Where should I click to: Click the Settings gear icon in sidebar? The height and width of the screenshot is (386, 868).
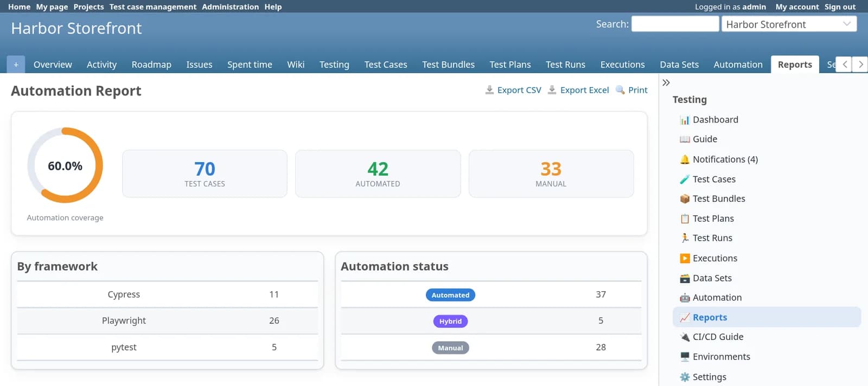tap(685, 377)
